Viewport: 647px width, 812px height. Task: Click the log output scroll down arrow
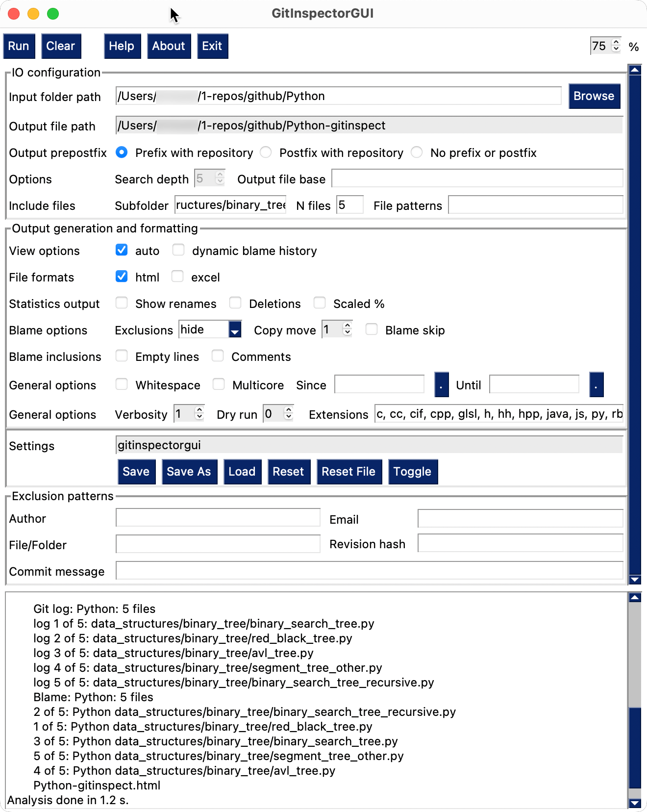tap(635, 803)
